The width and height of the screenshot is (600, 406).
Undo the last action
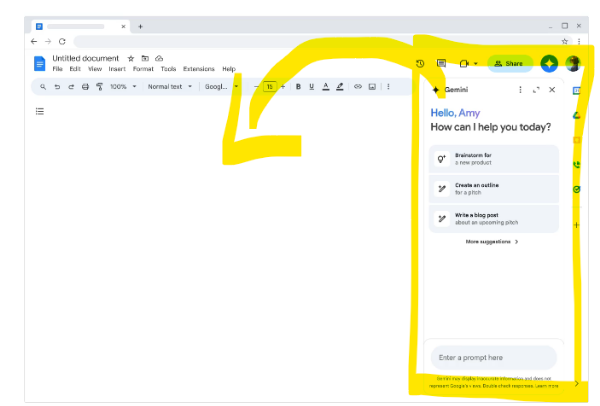pyautogui.click(x=57, y=87)
